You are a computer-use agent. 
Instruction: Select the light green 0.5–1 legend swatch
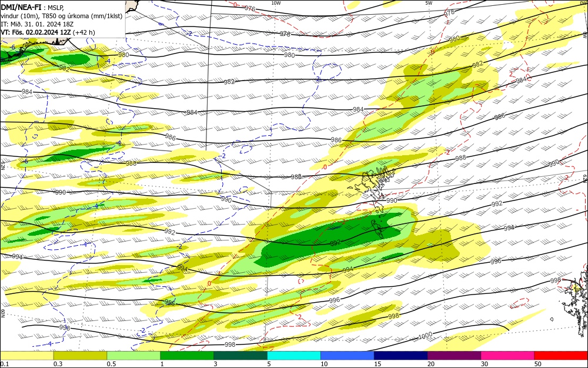pos(133,356)
